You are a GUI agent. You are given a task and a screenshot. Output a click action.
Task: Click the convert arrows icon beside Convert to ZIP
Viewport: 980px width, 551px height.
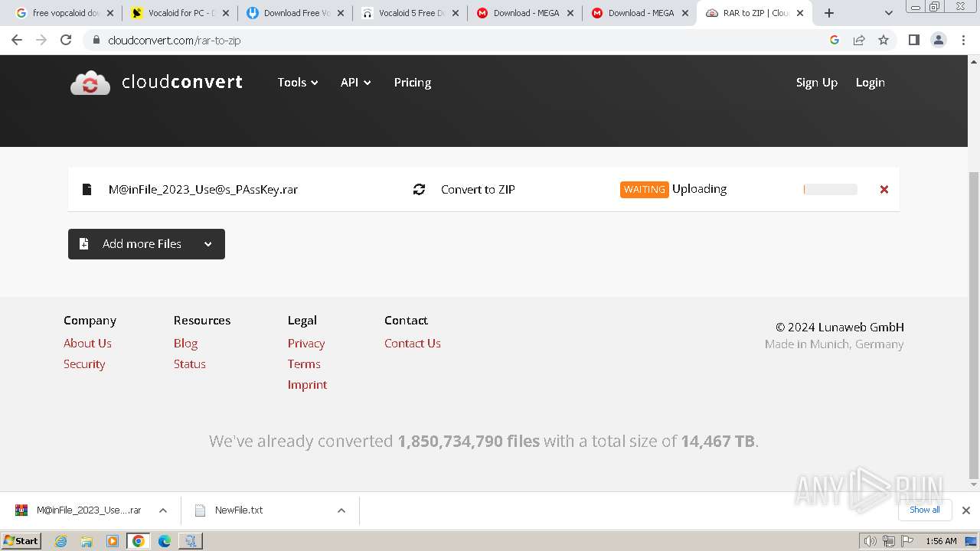point(419,189)
